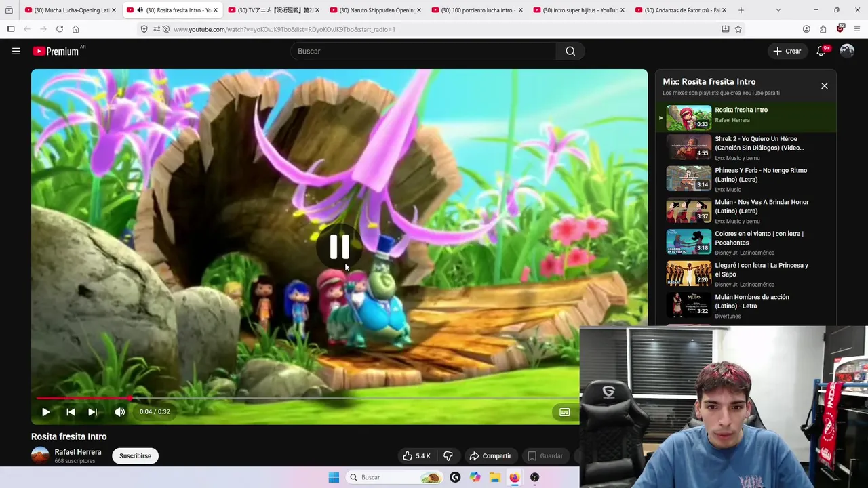Expand the list all tabs dropdown arrow

coord(778,10)
